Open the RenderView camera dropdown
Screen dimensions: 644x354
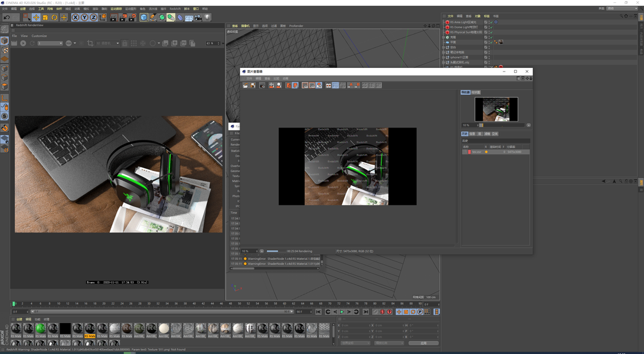point(109,43)
